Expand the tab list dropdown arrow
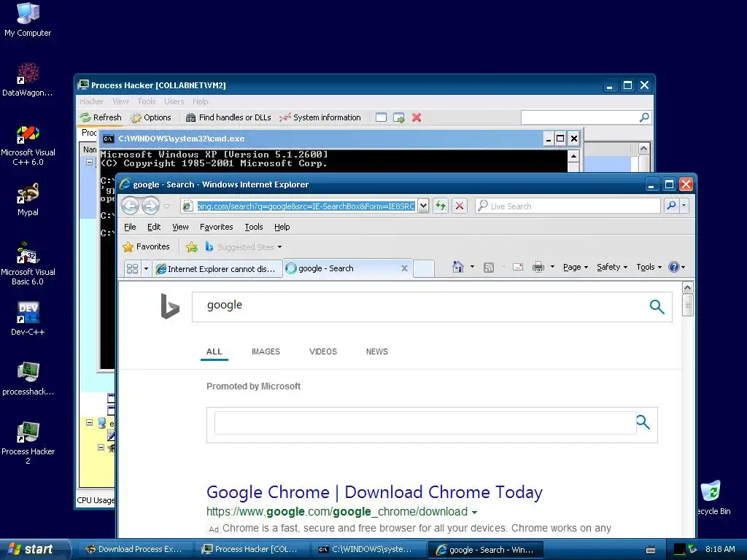Viewport: 747px width, 560px height. (146, 268)
